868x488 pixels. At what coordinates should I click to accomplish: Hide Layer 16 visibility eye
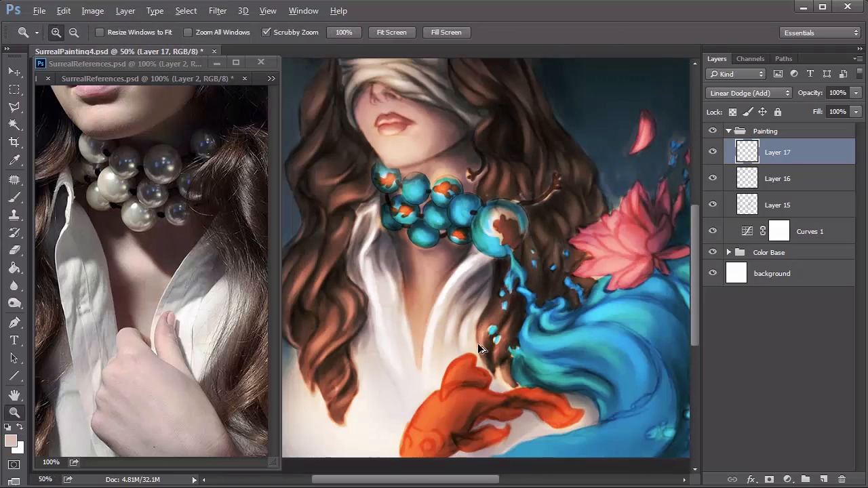click(713, 178)
